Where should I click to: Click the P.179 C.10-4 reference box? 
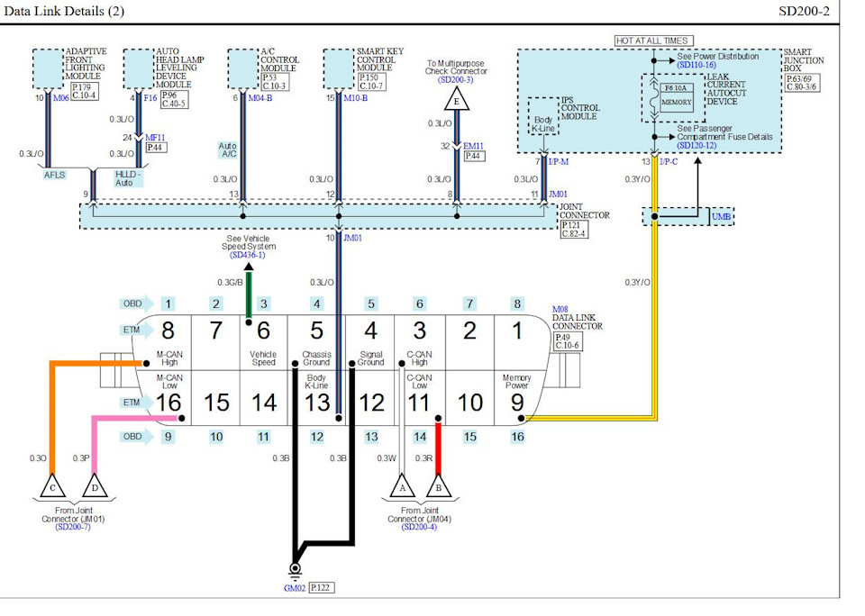(x=85, y=91)
